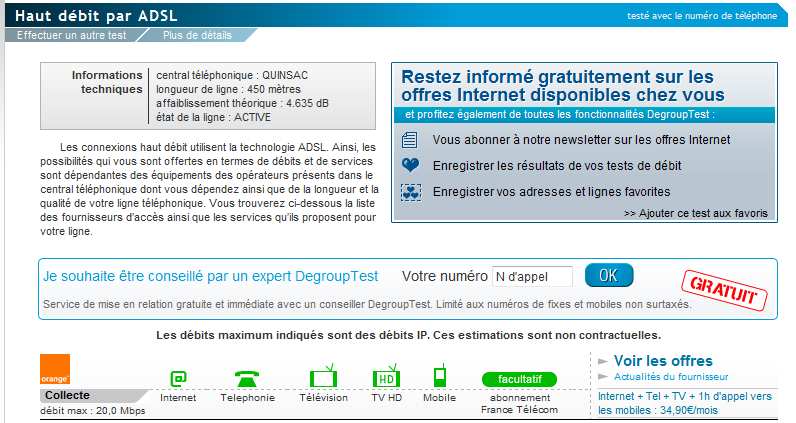The height and width of the screenshot is (423, 796).
Task: Click longueur de ligne : 450 mètres
Action: [x=228, y=89]
